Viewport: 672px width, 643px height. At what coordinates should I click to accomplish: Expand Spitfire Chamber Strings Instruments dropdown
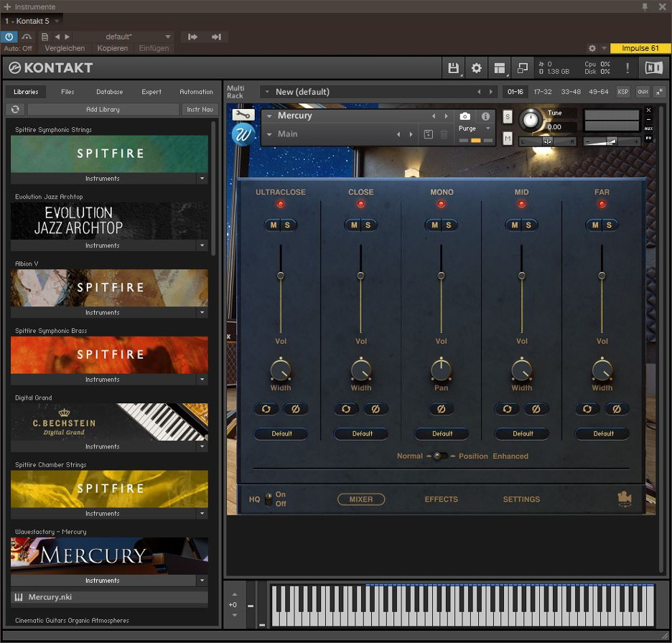coord(202,513)
